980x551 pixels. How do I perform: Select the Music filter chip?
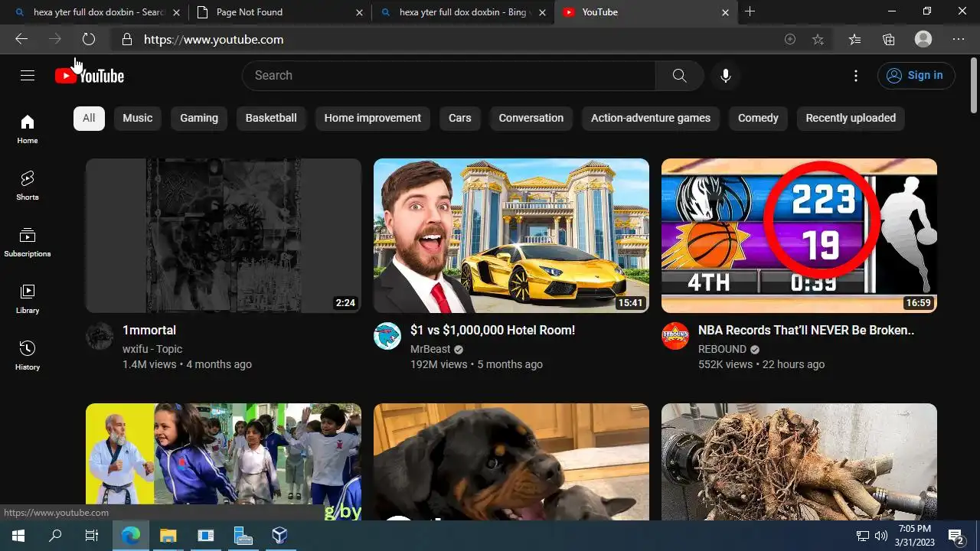click(138, 118)
